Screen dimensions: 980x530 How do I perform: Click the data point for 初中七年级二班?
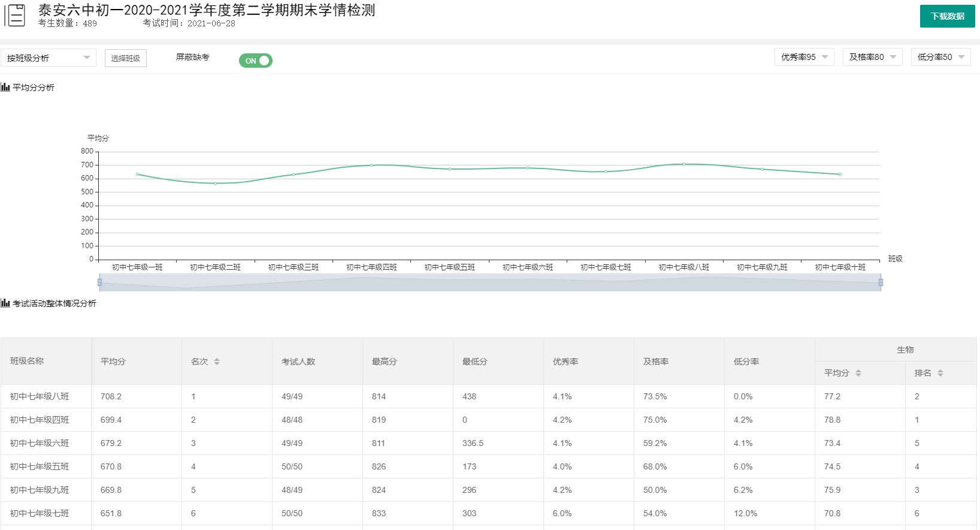[x=216, y=183]
